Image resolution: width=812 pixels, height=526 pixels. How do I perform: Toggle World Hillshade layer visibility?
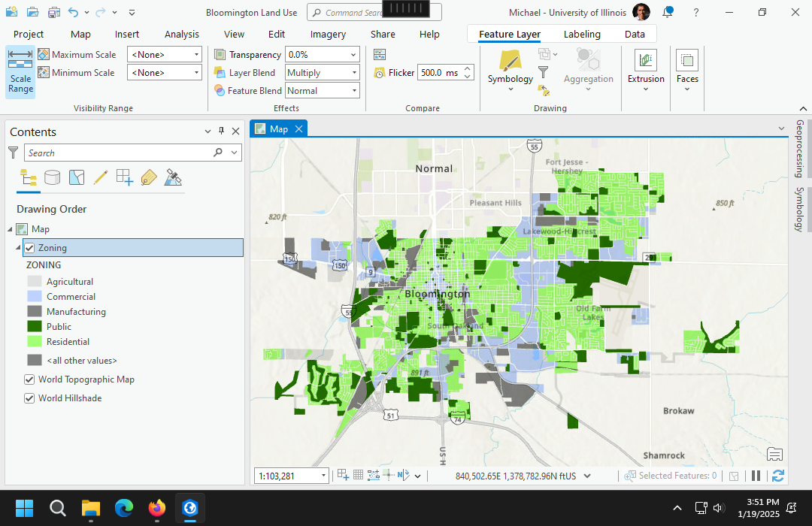pyautogui.click(x=29, y=398)
